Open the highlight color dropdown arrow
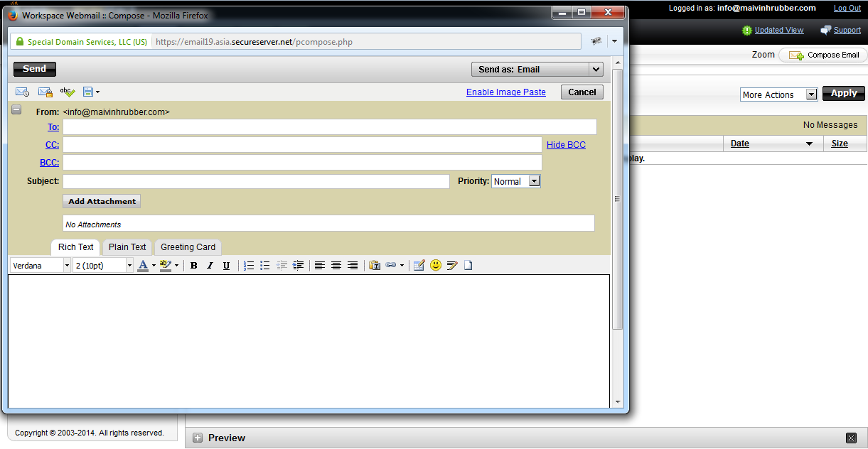 [x=176, y=266]
